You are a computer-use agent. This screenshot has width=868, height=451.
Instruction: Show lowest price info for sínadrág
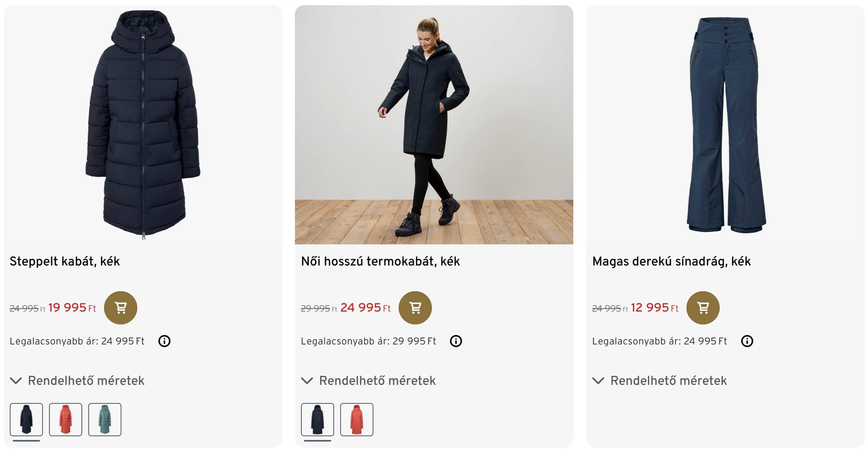coord(747,341)
